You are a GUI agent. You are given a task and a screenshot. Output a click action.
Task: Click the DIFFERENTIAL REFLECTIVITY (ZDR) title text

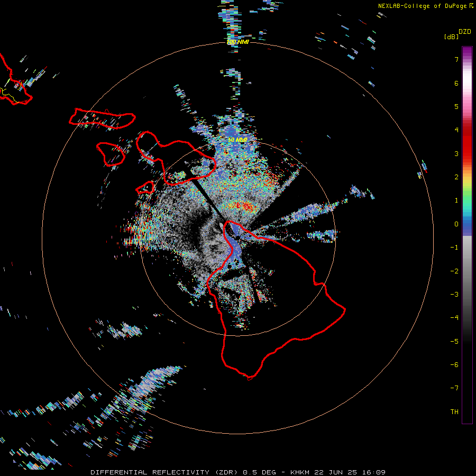point(165,472)
